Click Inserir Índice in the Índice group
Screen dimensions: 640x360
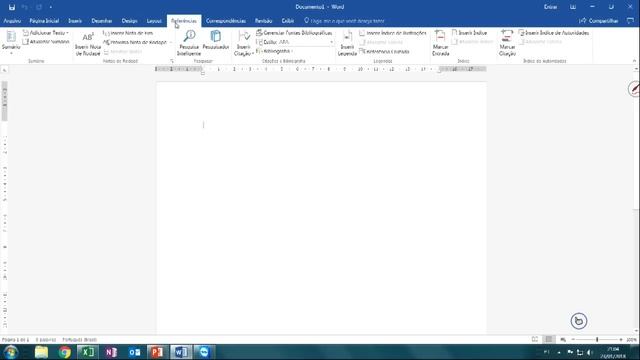469,33
